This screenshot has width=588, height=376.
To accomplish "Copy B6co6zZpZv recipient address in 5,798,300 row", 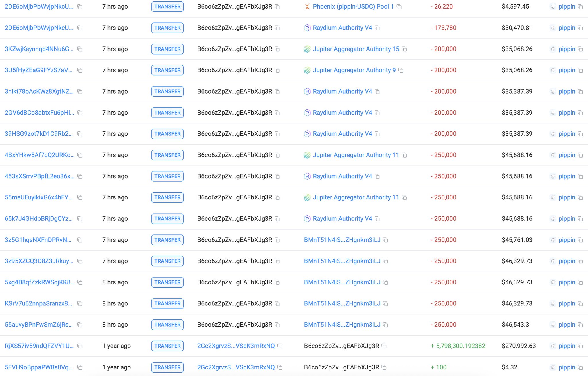I will coord(384,346).
